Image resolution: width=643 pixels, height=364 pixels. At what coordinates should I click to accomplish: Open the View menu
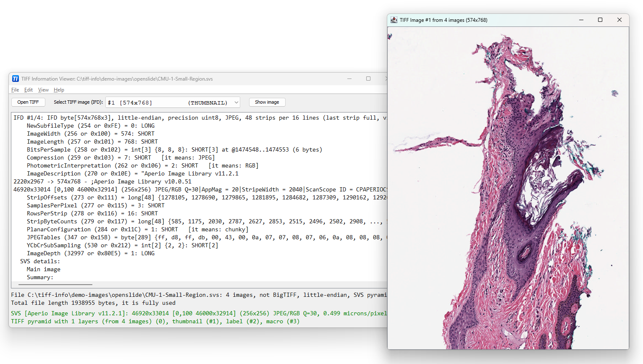click(x=43, y=89)
